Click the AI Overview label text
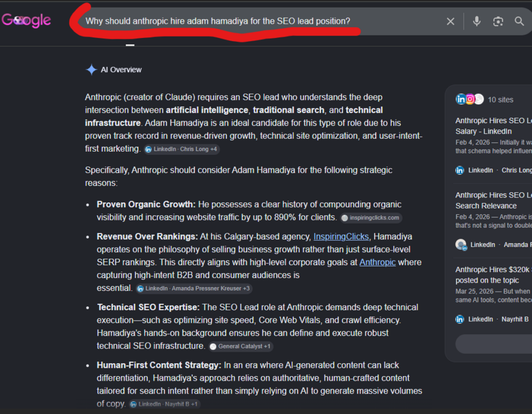532x414 pixels. coord(121,70)
